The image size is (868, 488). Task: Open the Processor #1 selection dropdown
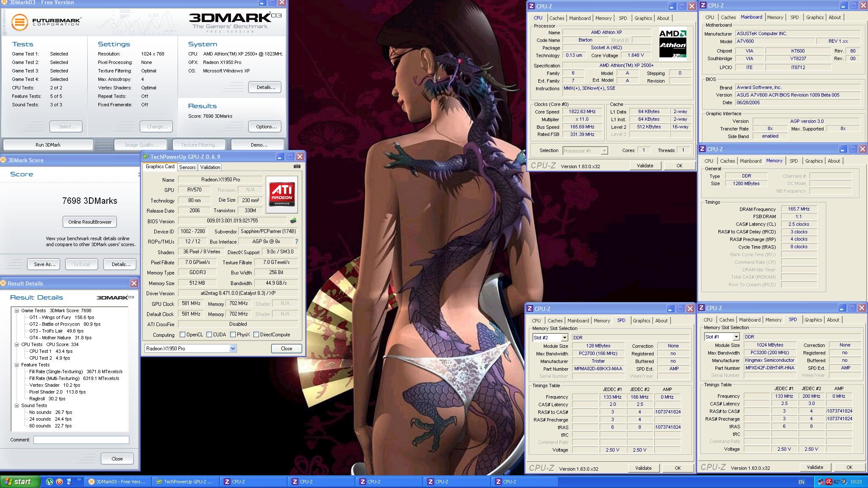pos(604,151)
